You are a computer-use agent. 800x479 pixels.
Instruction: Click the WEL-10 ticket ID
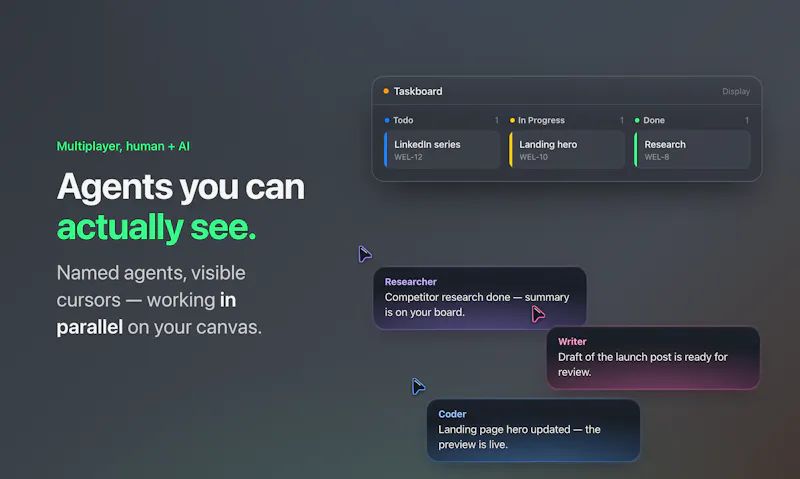(533, 157)
